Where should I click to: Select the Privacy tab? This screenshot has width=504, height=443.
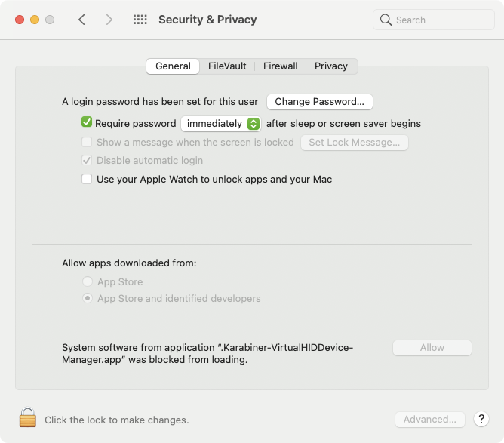pyautogui.click(x=331, y=66)
